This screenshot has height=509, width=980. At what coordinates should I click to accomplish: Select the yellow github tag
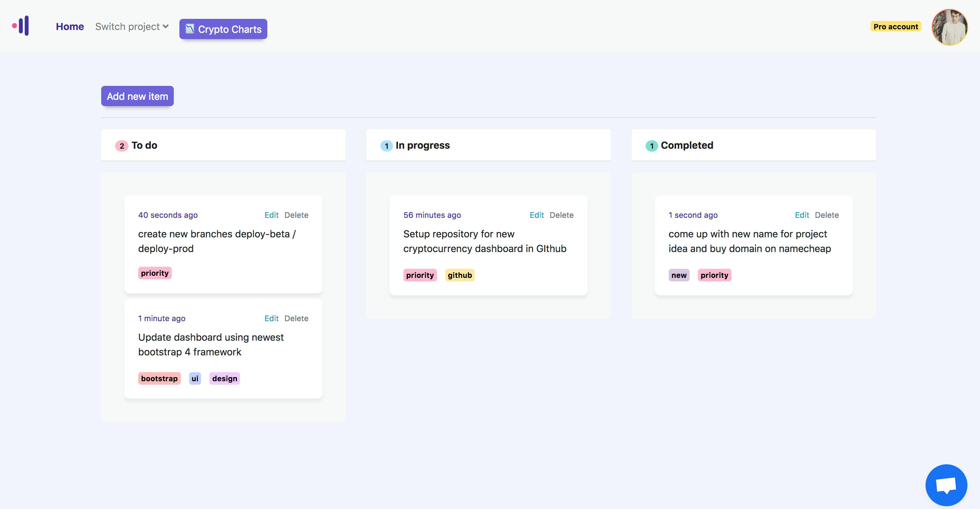pos(460,275)
